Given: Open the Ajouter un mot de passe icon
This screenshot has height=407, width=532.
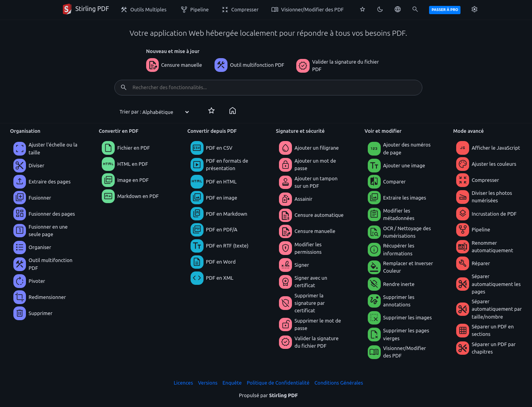Looking at the screenshot, I should [285, 164].
